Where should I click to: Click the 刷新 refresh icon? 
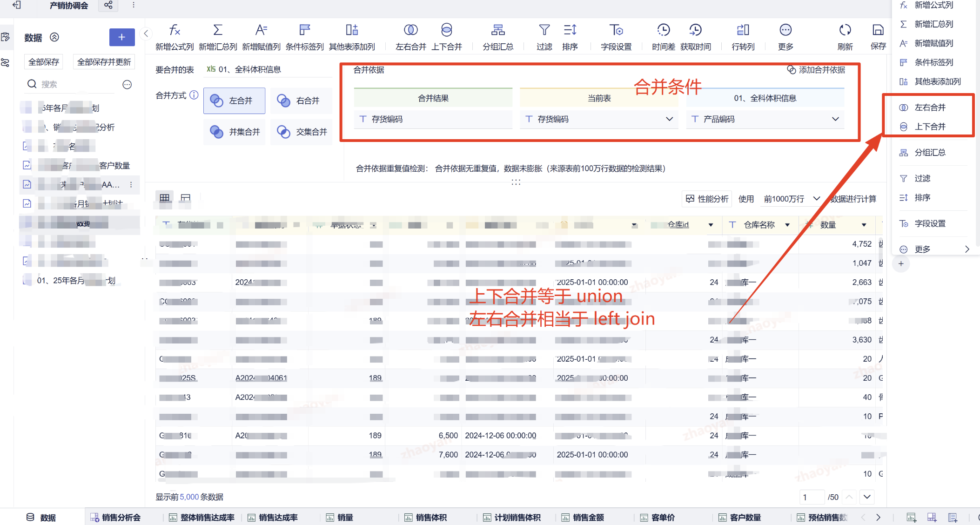click(845, 31)
